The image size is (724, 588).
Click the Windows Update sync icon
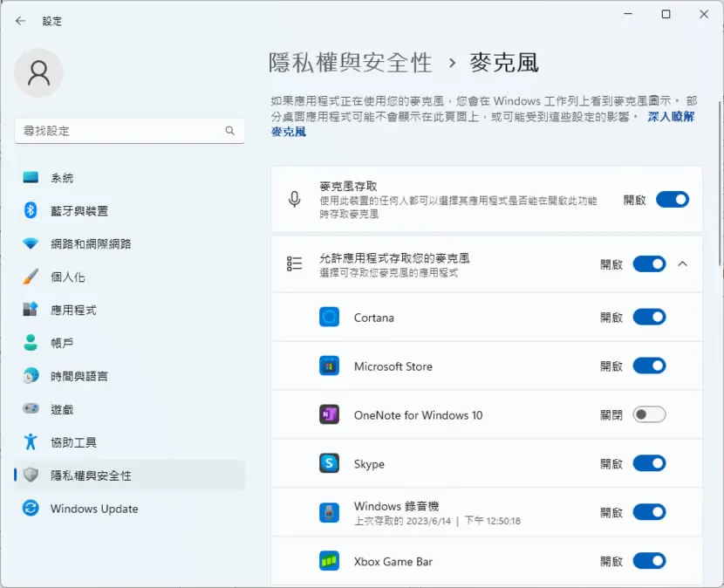click(x=31, y=509)
